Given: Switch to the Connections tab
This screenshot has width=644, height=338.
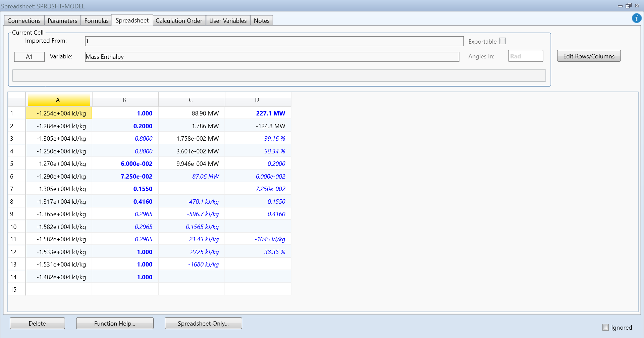Looking at the screenshot, I should [x=24, y=20].
